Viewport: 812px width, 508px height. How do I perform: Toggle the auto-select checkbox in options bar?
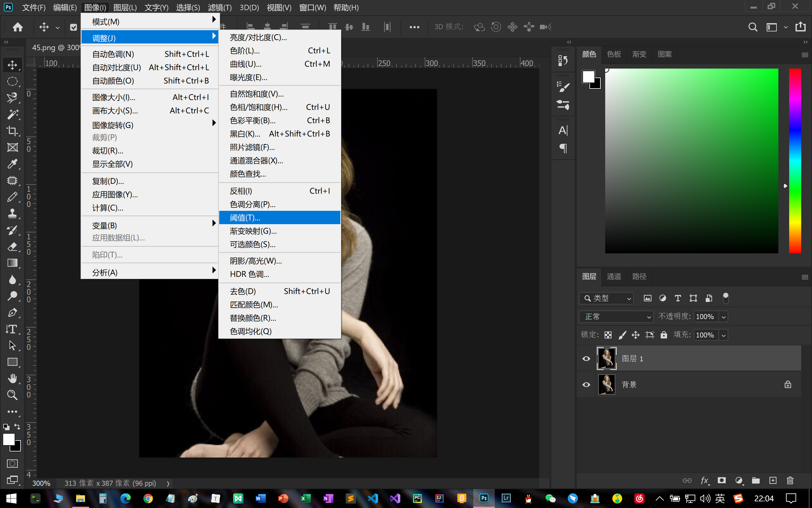tap(74, 27)
